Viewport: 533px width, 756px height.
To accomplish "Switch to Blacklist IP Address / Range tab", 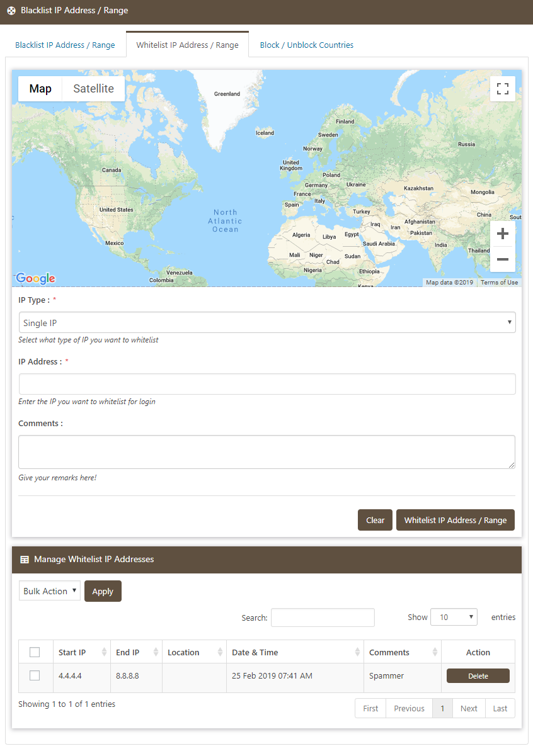I will point(65,45).
